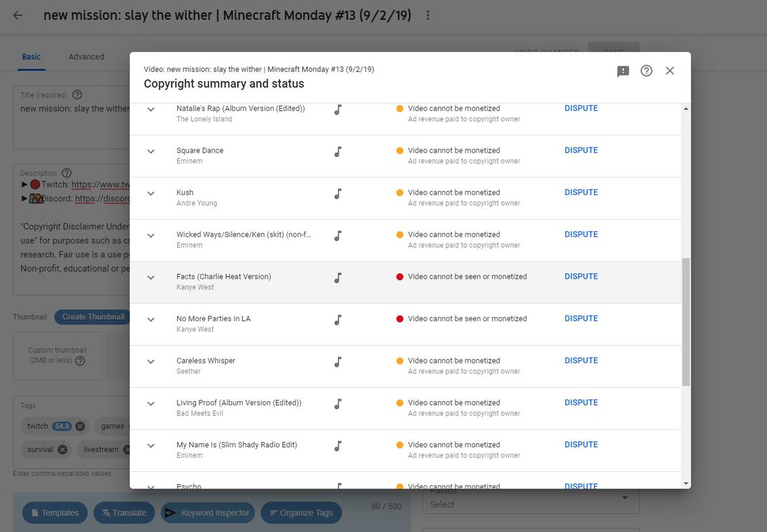Click the Twitch link in description
This screenshot has height=532, width=767.
[100, 185]
